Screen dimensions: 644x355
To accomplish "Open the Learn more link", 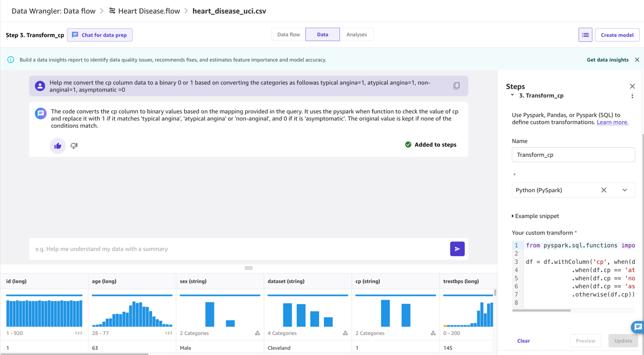I will tap(612, 122).
